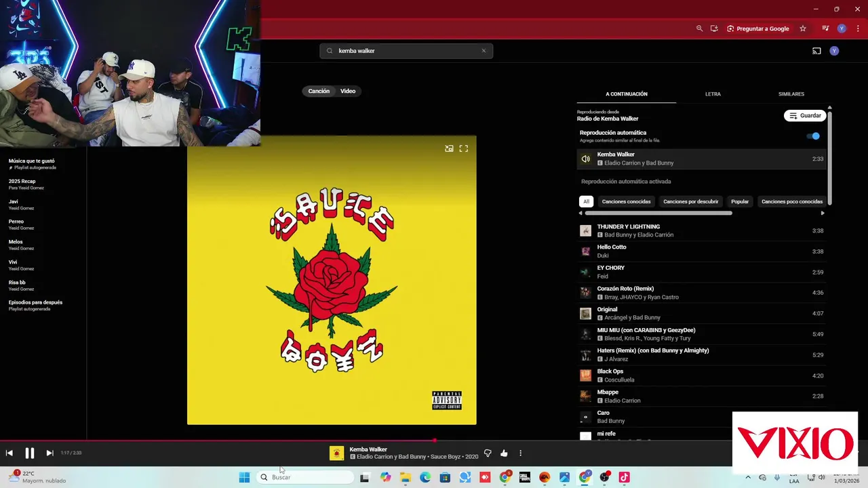Open Chrome profile avatar in toolbar
The image size is (868, 488).
pyautogui.click(x=842, y=28)
